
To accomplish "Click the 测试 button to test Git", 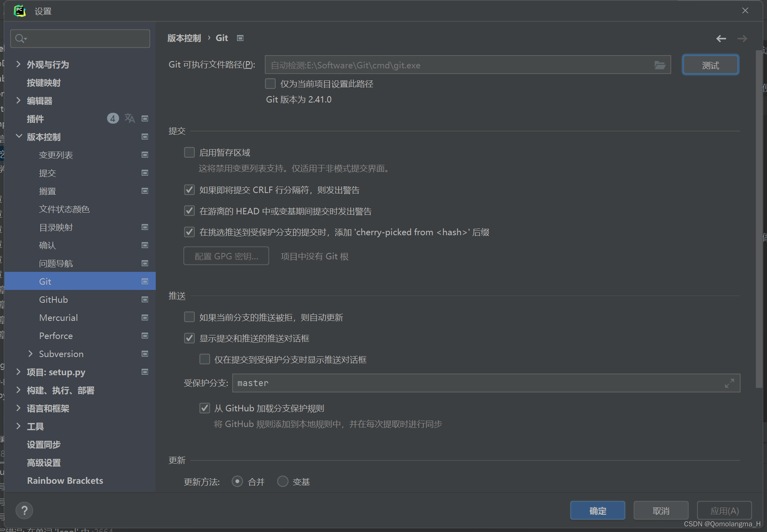I will pos(710,65).
